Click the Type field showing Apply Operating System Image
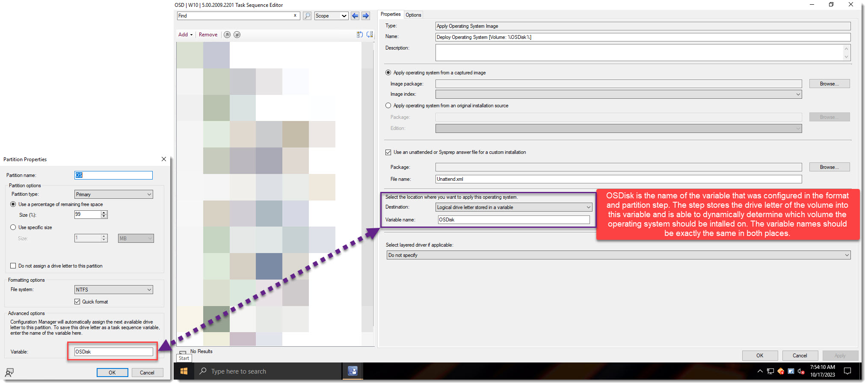868x386 pixels. click(643, 26)
